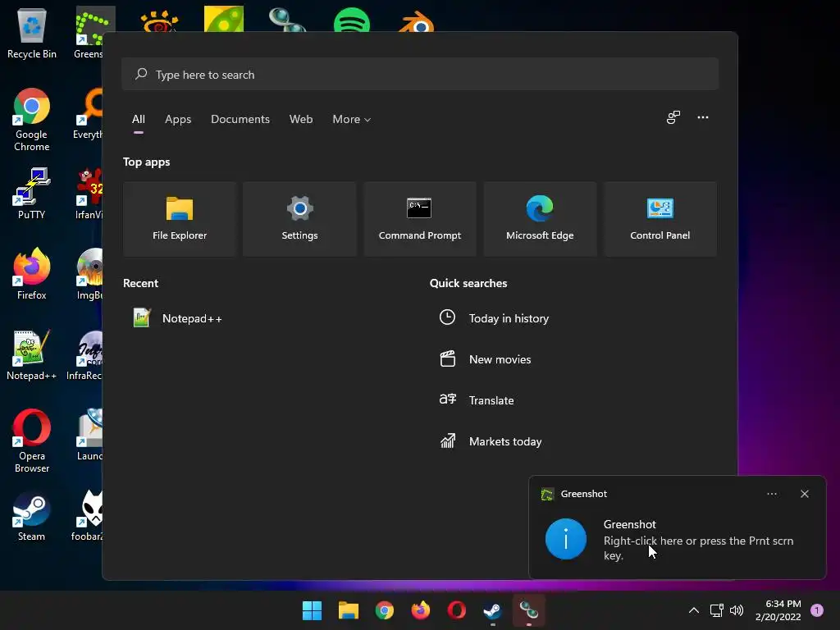Show hidden system tray icons chevron
The width and height of the screenshot is (840, 630).
tap(693, 610)
